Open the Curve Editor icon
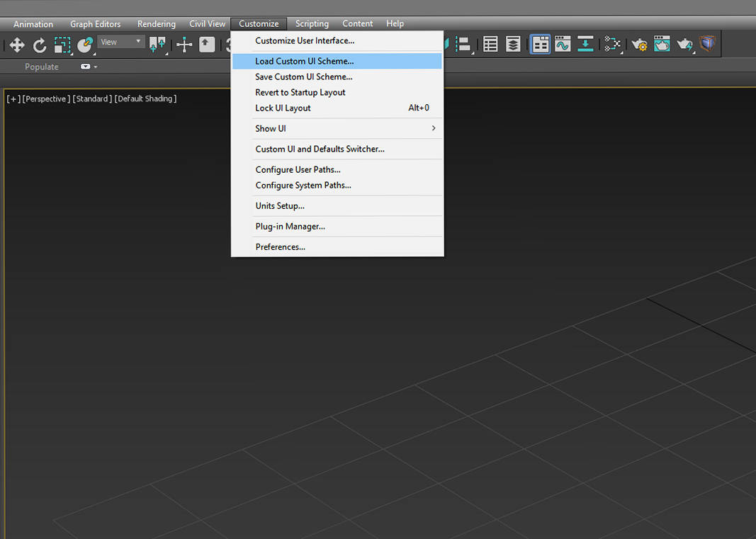The height and width of the screenshot is (539, 756). point(563,45)
